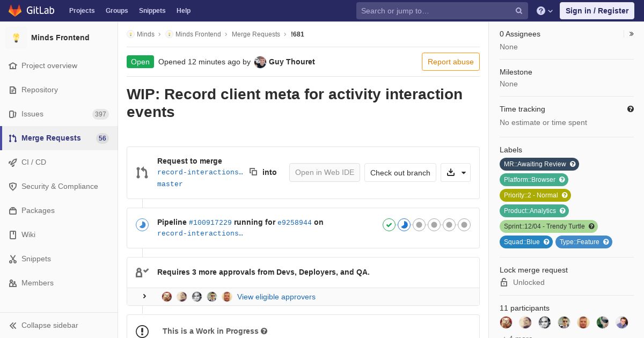The height and width of the screenshot is (338, 644).
Task: Click Priority::2 - Normal label
Action: coord(535,195)
